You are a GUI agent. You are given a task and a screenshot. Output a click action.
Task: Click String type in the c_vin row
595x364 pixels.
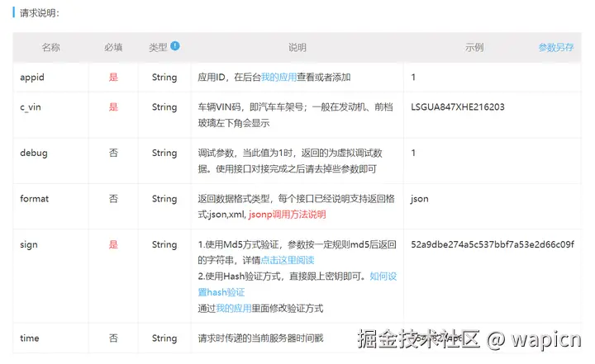click(164, 107)
